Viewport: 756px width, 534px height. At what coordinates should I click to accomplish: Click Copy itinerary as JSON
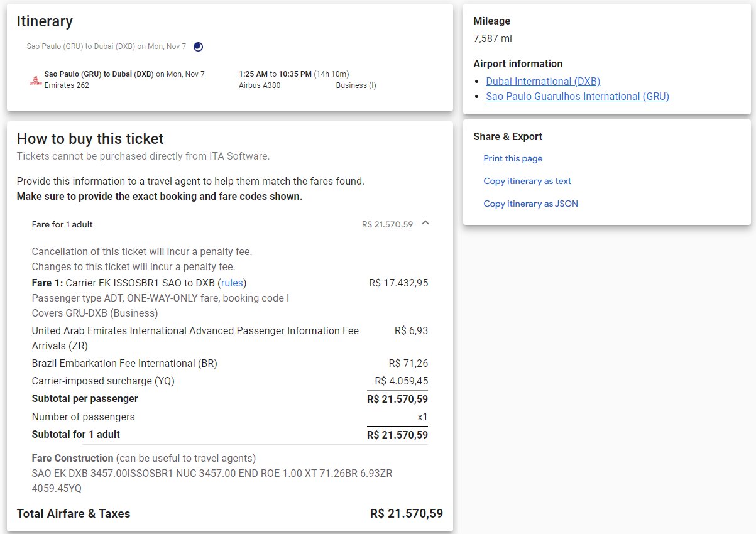530,204
